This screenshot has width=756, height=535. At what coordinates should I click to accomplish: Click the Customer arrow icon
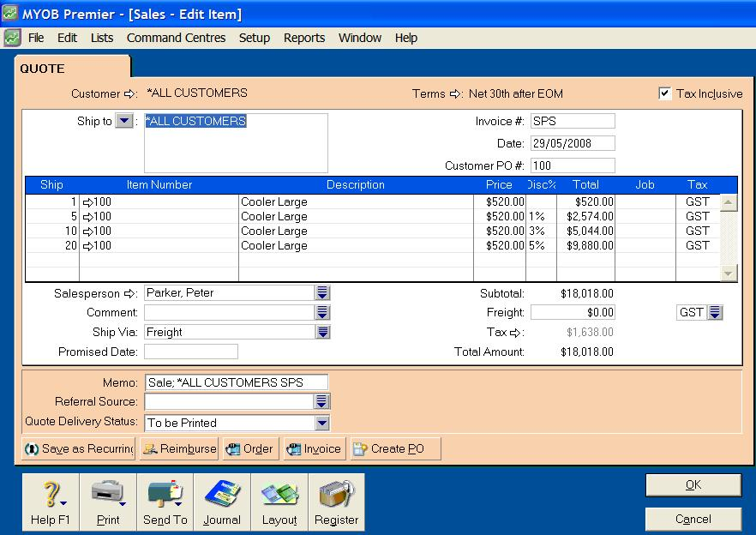129,94
